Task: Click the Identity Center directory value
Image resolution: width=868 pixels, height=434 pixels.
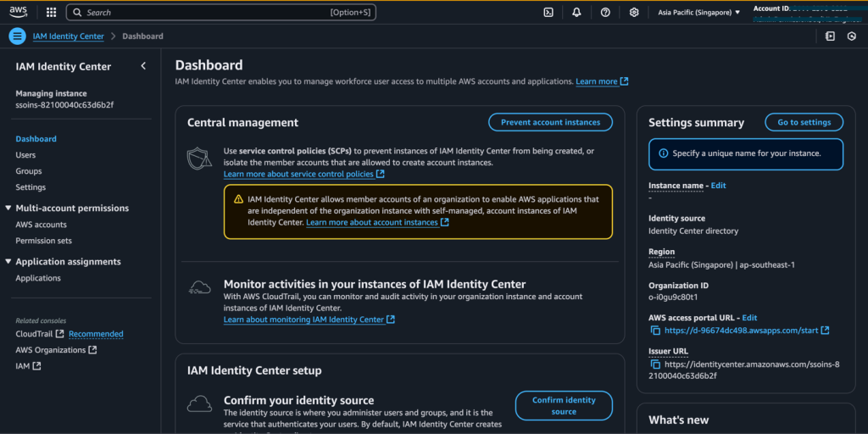Action: tap(693, 231)
